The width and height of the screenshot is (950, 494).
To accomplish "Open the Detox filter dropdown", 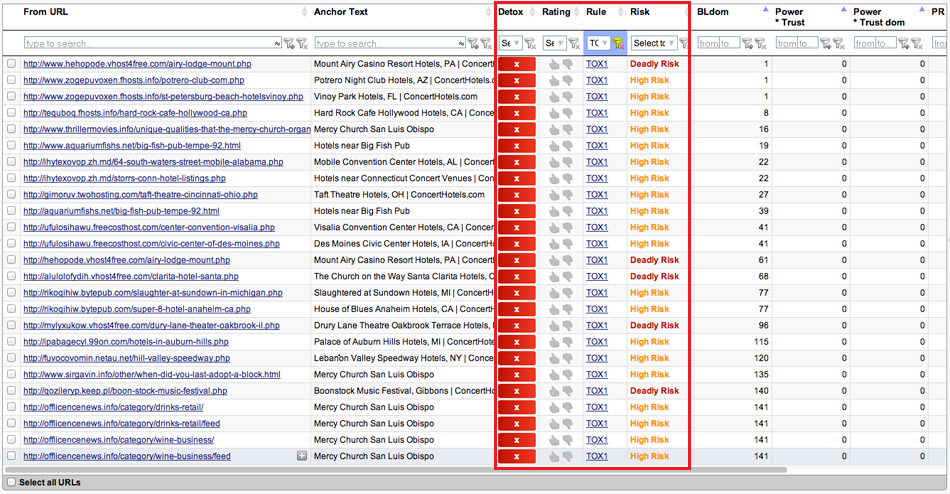I will click(510, 43).
